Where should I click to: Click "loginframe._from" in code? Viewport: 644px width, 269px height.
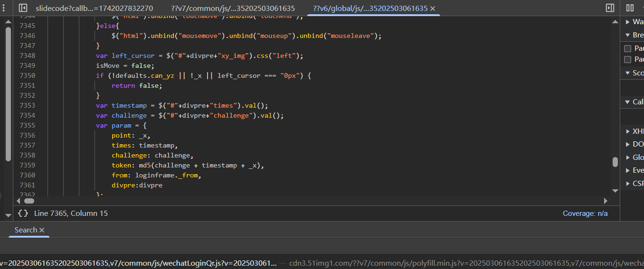point(166,175)
